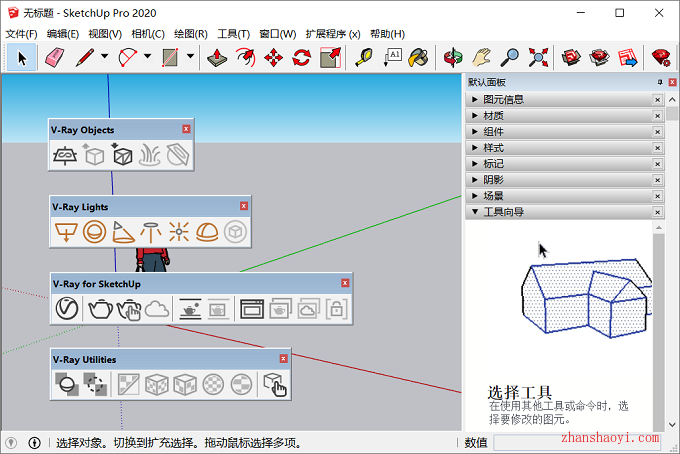Close the V-Ray Lights toolbar
This screenshot has height=454, width=680.
tap(244, 206)
